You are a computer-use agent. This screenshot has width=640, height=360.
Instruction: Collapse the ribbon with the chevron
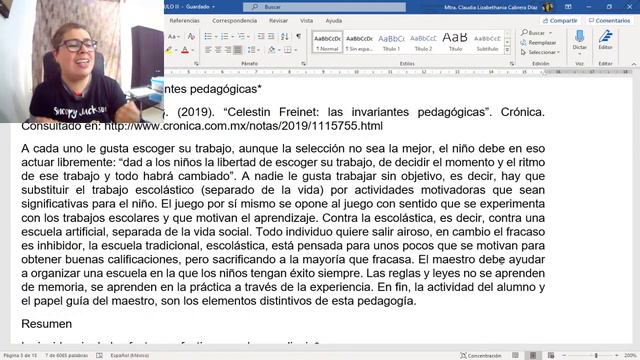point(633,64)
